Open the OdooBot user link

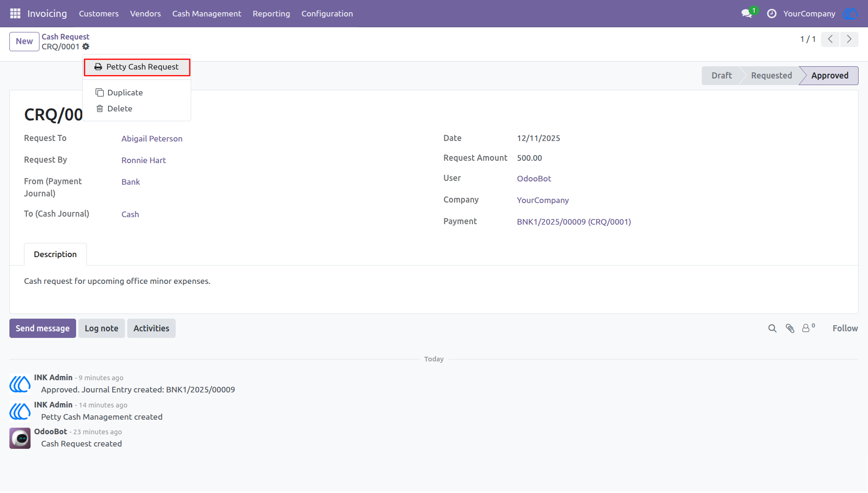(534, 179)
